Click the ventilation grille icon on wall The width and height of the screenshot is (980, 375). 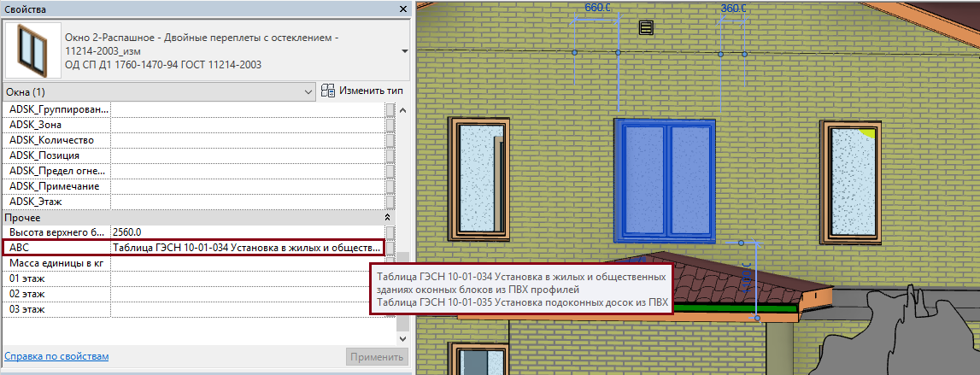[x=646, y=26]
